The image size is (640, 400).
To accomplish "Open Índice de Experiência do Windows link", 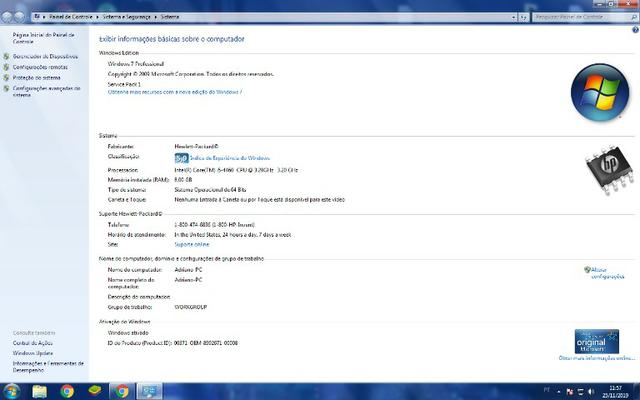I will pyautogui.click(x=230, y=158).
